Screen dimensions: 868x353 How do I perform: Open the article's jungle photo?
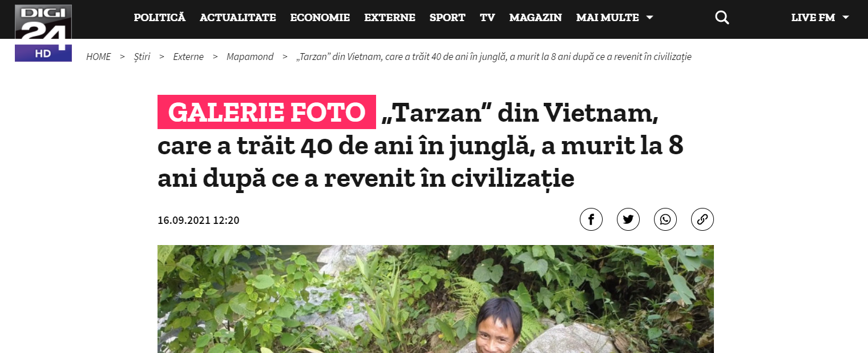pyautogui.click(x=435, y=299)
